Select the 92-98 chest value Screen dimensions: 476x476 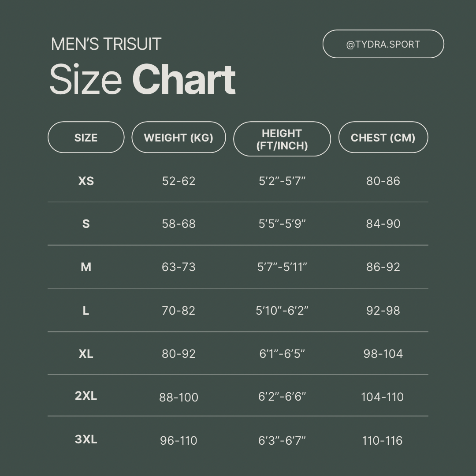[383, 310]
